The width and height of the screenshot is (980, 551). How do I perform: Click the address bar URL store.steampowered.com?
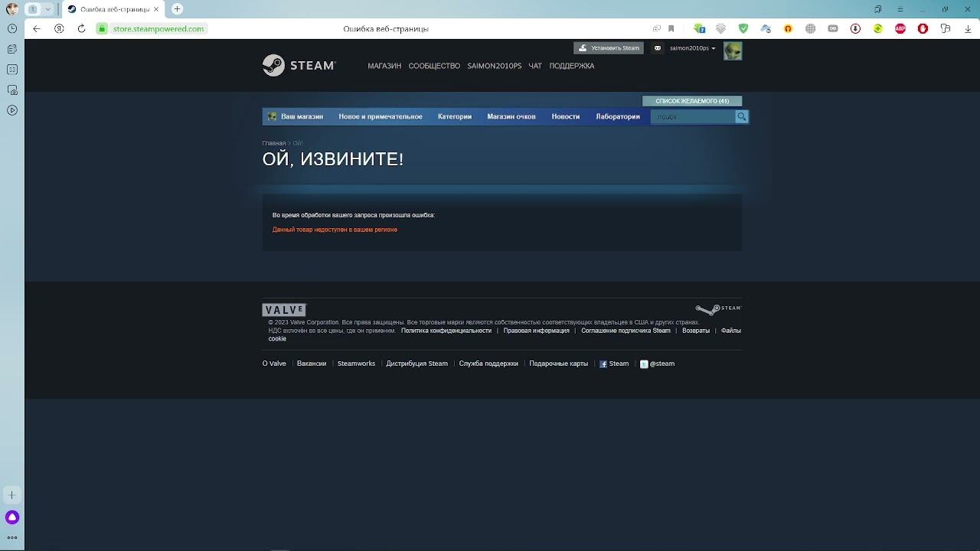(158, 28)
